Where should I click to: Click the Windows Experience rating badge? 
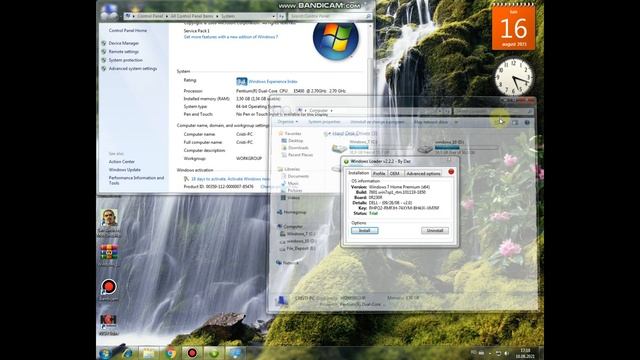(242, 82)
